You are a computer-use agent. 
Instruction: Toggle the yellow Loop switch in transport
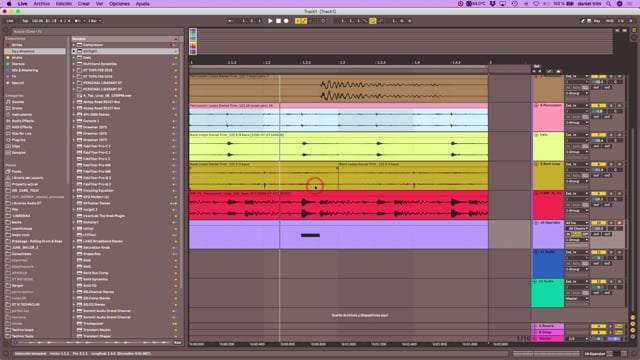373,21
